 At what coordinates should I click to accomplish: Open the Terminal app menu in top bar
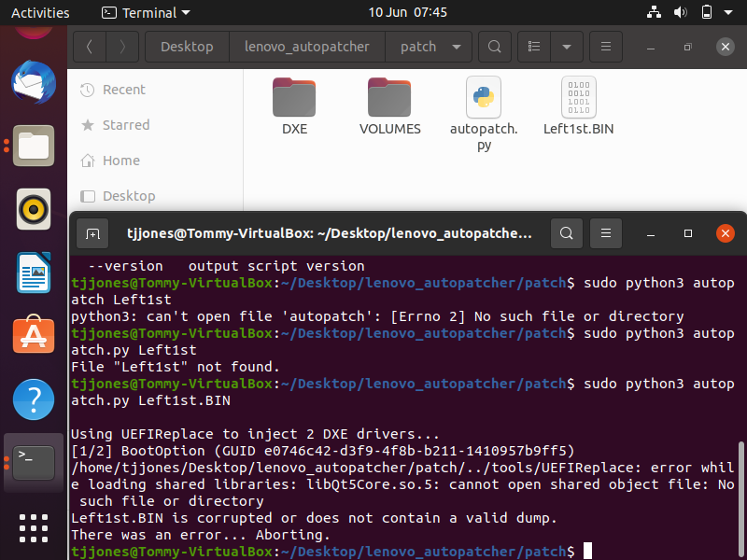[146, 12]
